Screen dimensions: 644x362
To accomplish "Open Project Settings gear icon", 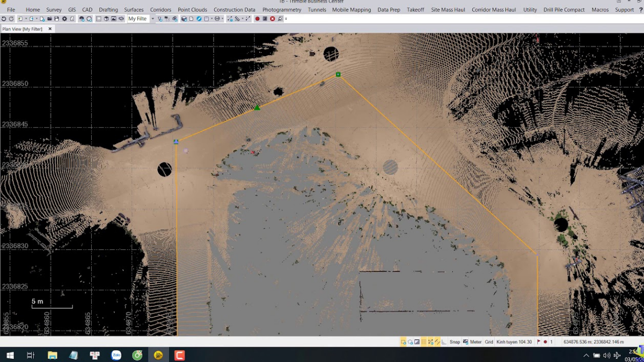I will point(64,19).
